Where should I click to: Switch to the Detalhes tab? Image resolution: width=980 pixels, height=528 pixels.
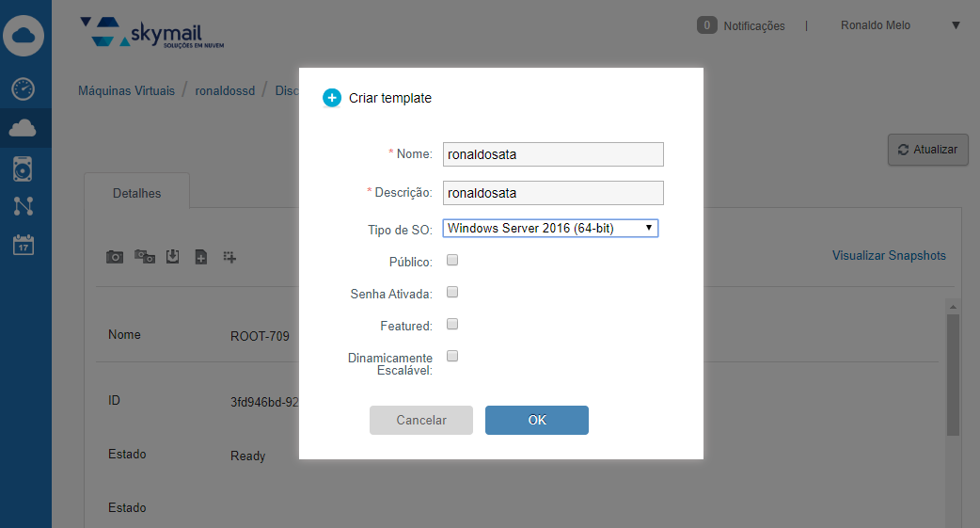click(x=137, y=193)
